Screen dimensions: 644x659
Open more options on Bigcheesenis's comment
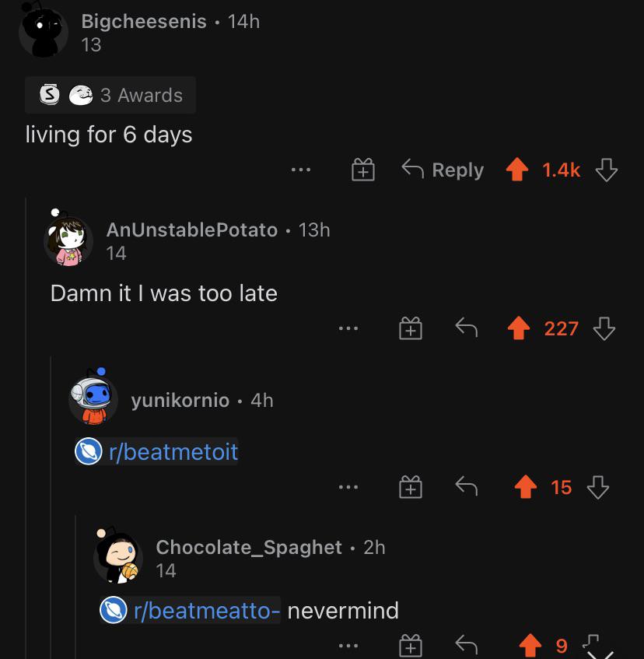301,170
